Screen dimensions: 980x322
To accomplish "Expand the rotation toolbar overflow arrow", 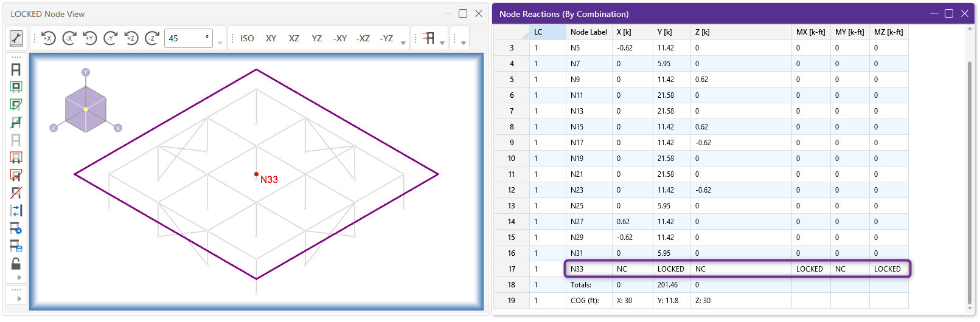I will pos(220,43).
